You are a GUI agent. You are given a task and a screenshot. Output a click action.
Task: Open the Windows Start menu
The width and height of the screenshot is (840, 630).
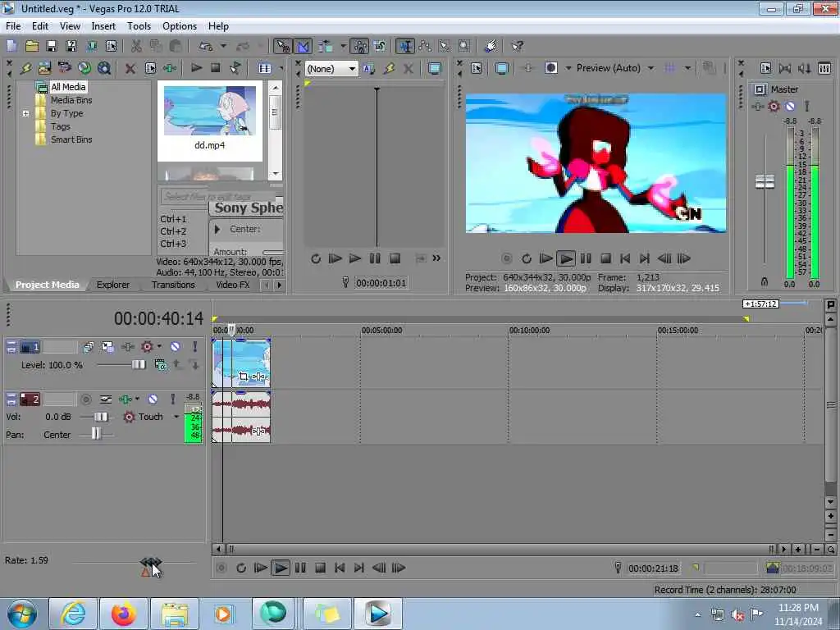point(22,614)
